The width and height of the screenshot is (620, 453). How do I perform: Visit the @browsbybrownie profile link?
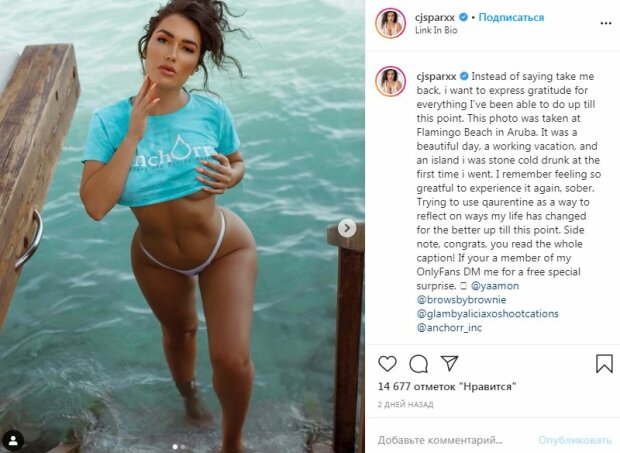point(461,300)
